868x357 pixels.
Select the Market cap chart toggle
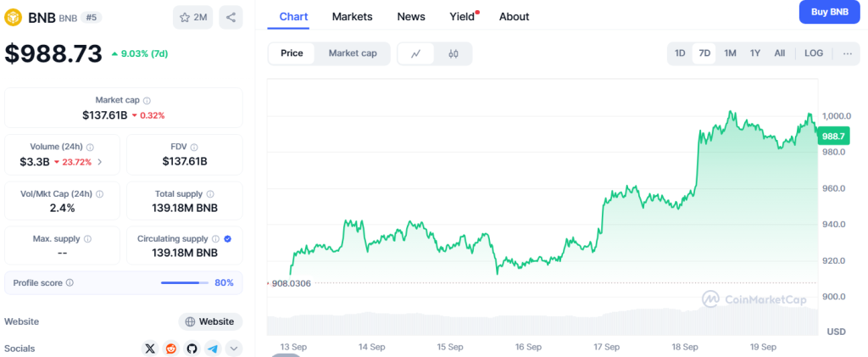click(353, 53)
